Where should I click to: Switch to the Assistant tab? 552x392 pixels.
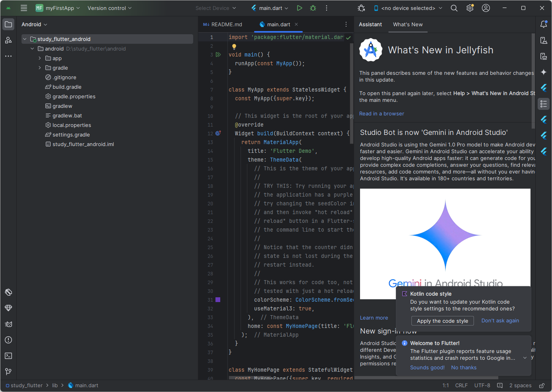(x=370, y=24)
